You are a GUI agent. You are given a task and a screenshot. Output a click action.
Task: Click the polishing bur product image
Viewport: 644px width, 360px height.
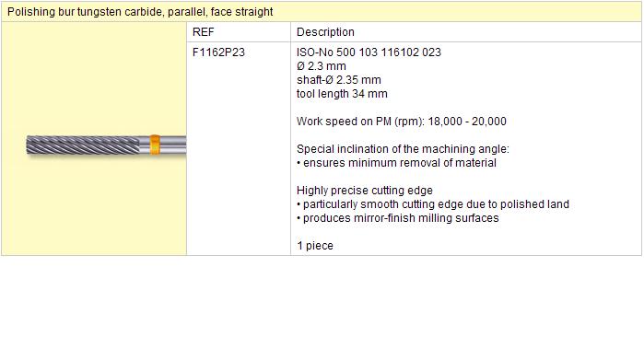106,145
